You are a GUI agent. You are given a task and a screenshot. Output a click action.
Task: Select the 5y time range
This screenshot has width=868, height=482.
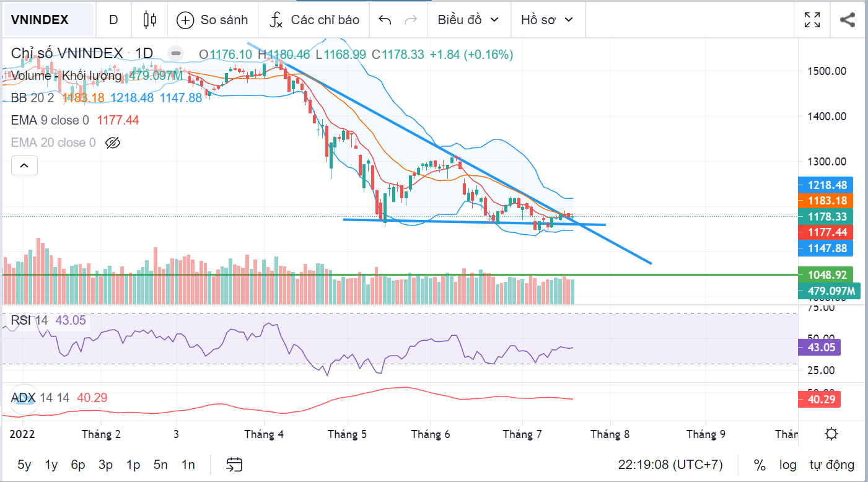coord(24,465)
